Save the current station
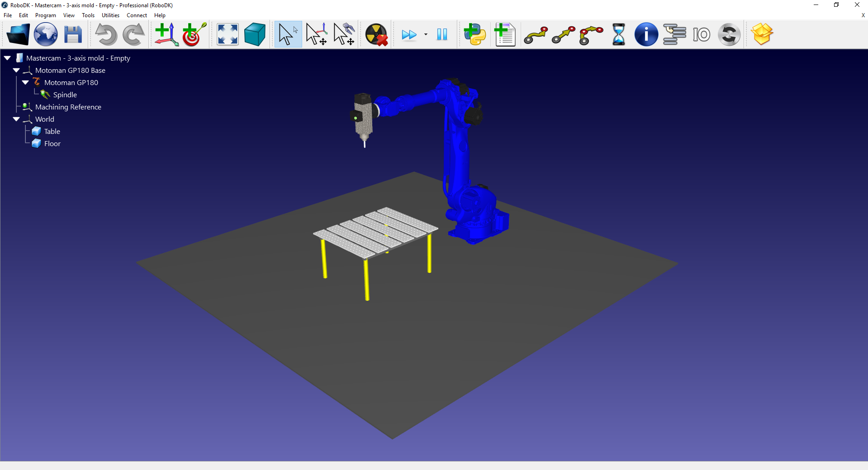Image resolution: width=868 pixels, height=470 pixels. click(x=73, y=34)
